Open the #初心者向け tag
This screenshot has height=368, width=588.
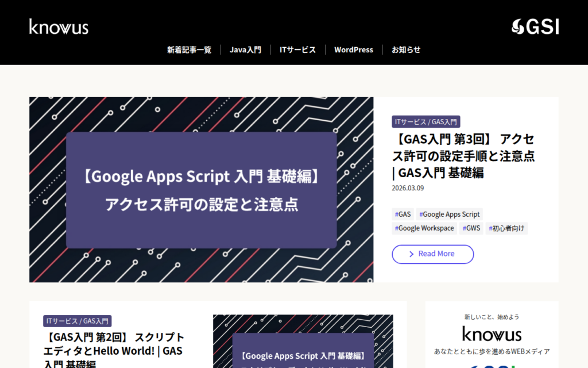506,228
